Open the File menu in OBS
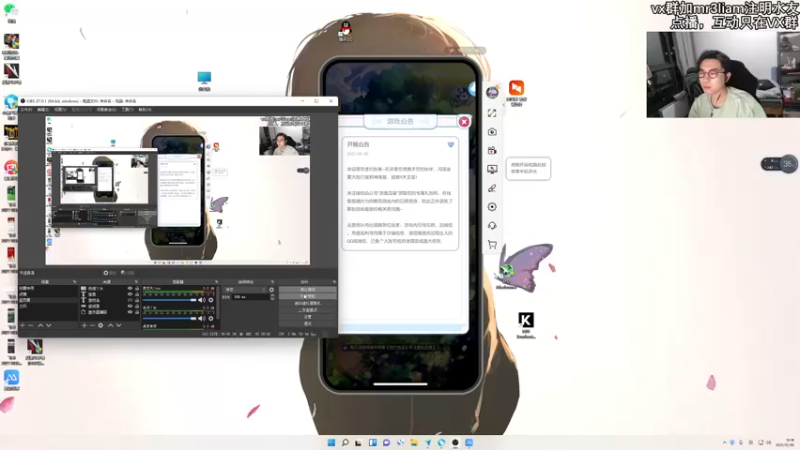Screen dimensions: 800x450 click(x=26, y=109)
